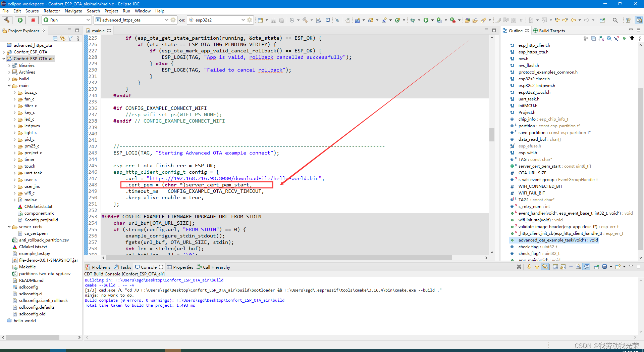Expand the wifi_c folder
Image resolution: width=644 pixels, height=352 pixels.
14,193
